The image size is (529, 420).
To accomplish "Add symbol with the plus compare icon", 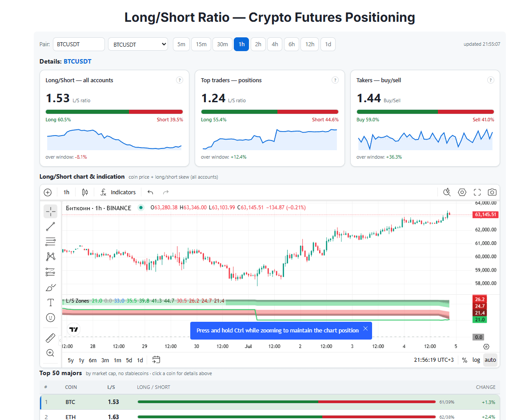I will tap(48, 192).
